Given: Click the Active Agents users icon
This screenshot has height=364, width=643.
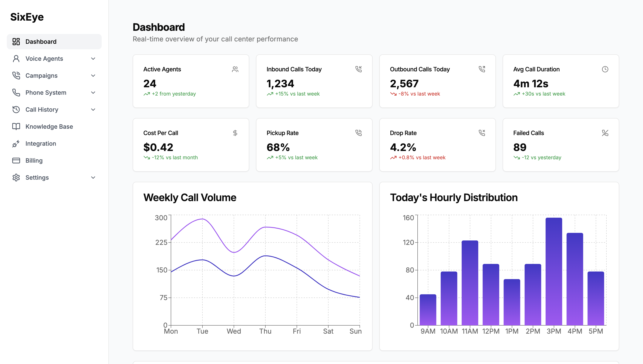Looking at the screenshot, I should tap(235, 69).
